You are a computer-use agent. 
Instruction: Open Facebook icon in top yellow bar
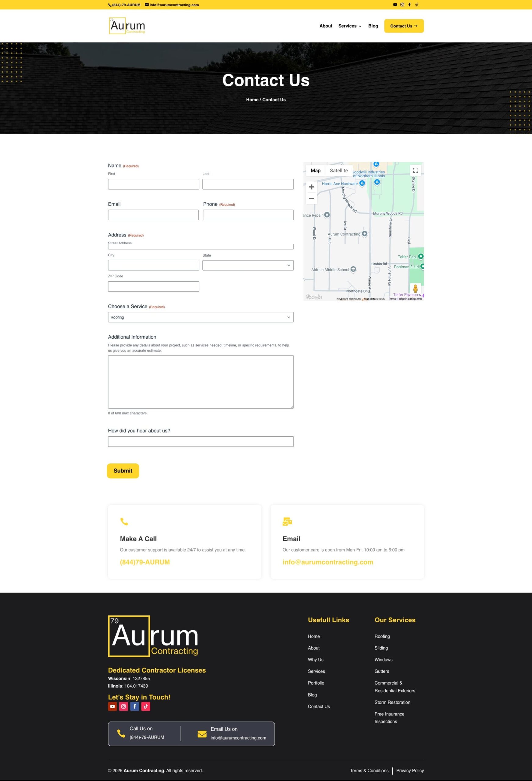409,5
